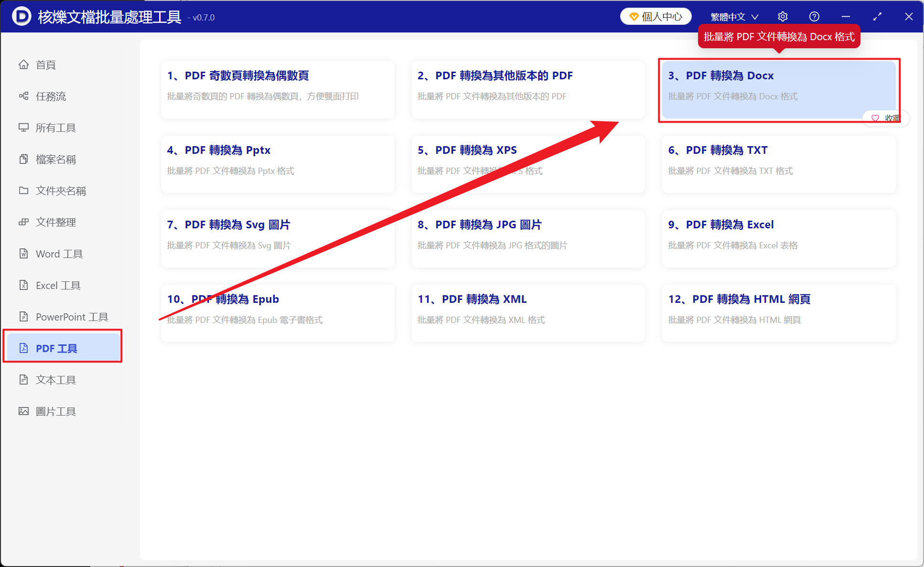This screenshot has width=924, height=567.
Task: Open 文件夾名稱 tools section
Action: point(62,191)
